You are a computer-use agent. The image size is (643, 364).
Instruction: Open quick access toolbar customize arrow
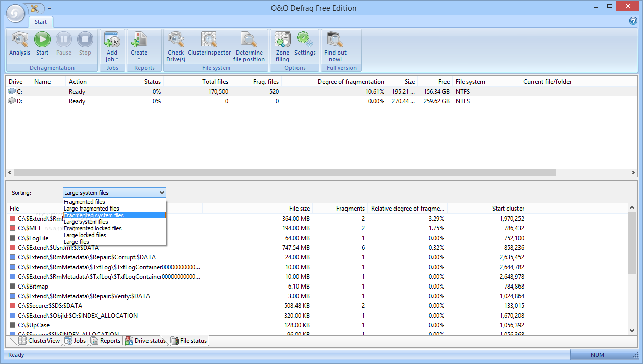pos(50,8)
